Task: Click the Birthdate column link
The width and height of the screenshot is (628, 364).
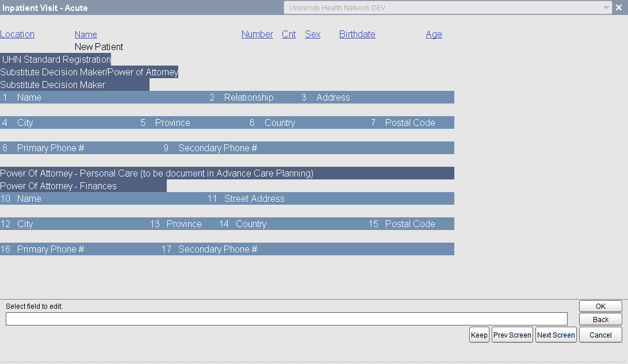Action: [x=357, y=34]
